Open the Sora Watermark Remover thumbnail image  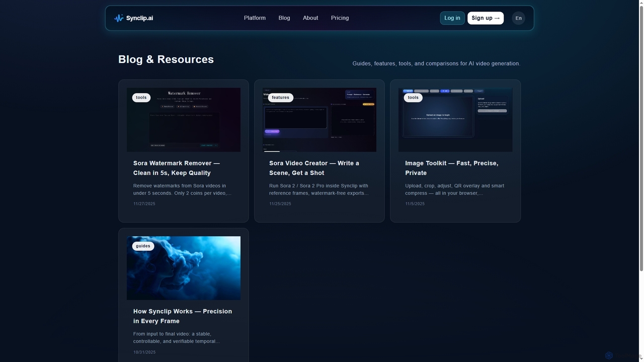[x=184, y=120]
